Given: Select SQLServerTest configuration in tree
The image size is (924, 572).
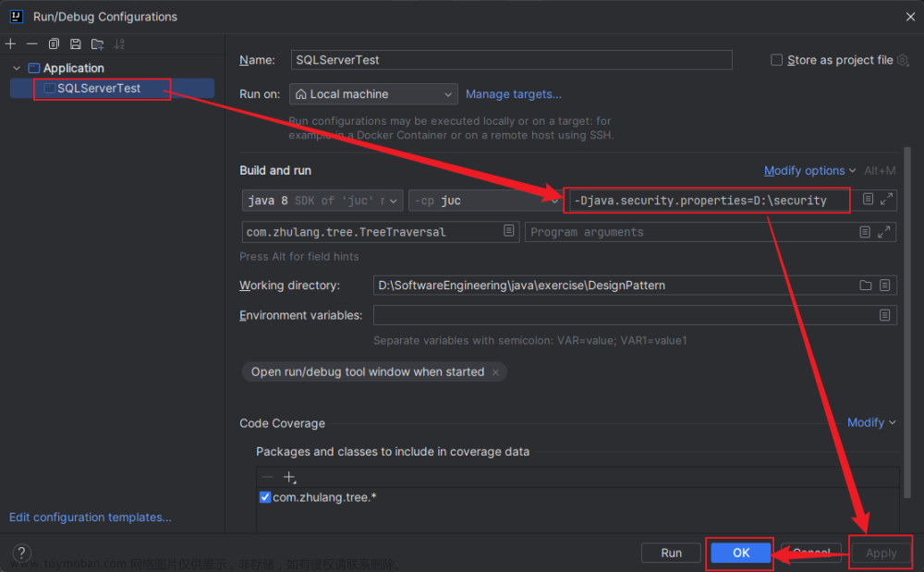Looking at the screenshot, I should 112,89.
